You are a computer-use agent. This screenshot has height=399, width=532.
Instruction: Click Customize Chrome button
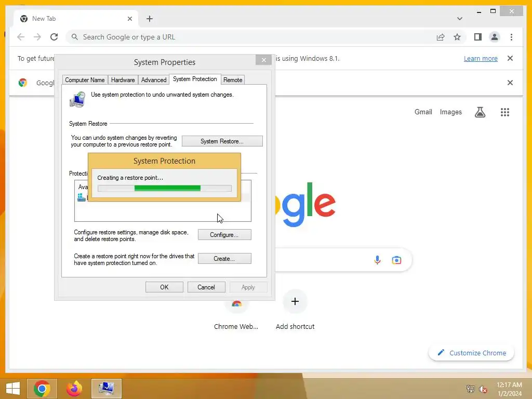click(x=471, y=353)
